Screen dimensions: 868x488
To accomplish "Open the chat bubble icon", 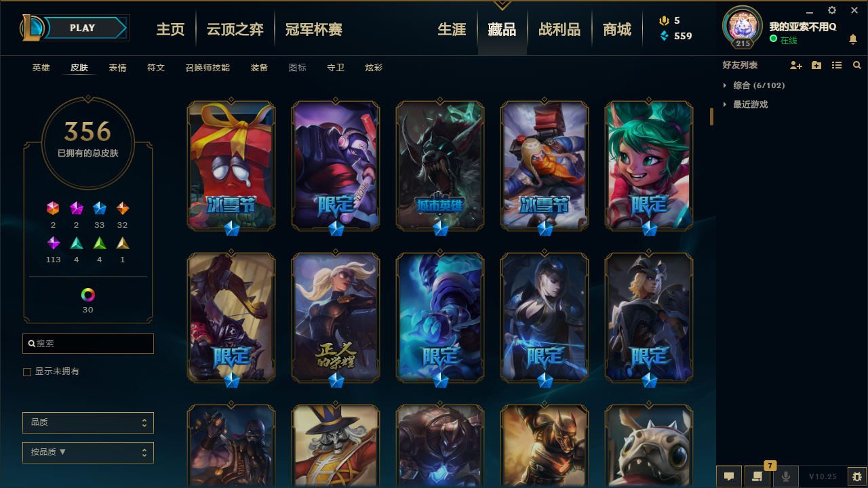I will [x=729, y=476].
